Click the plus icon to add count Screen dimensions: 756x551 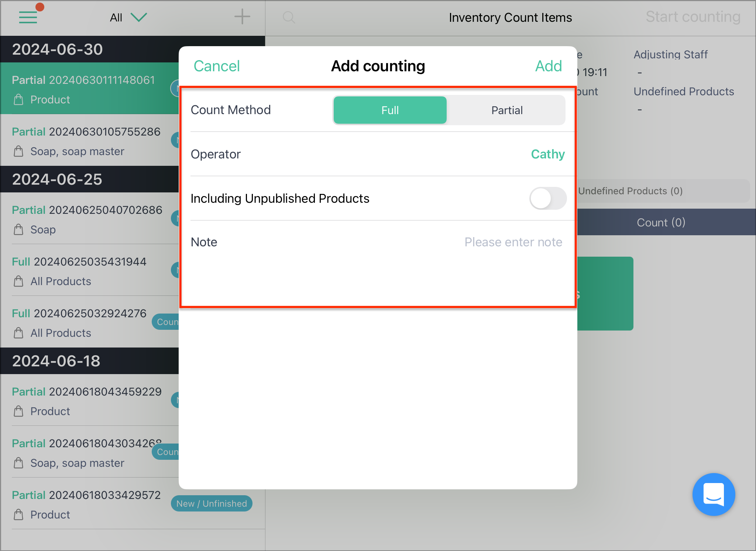point(242,17)
